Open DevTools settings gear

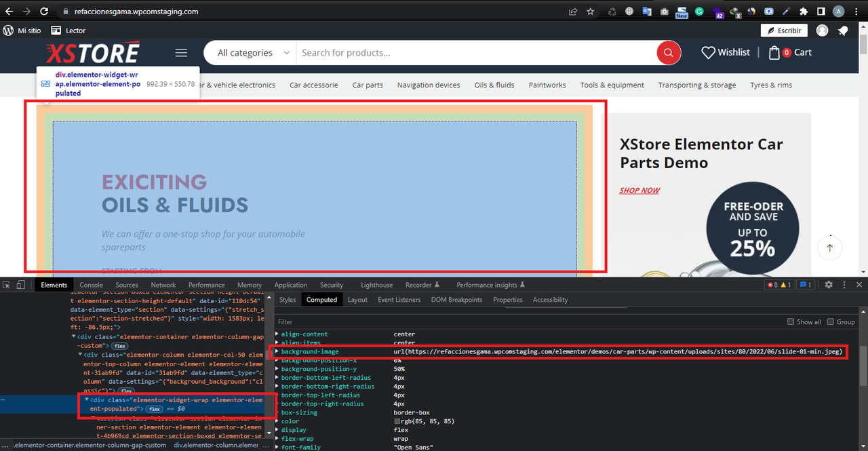pos(829,285)
